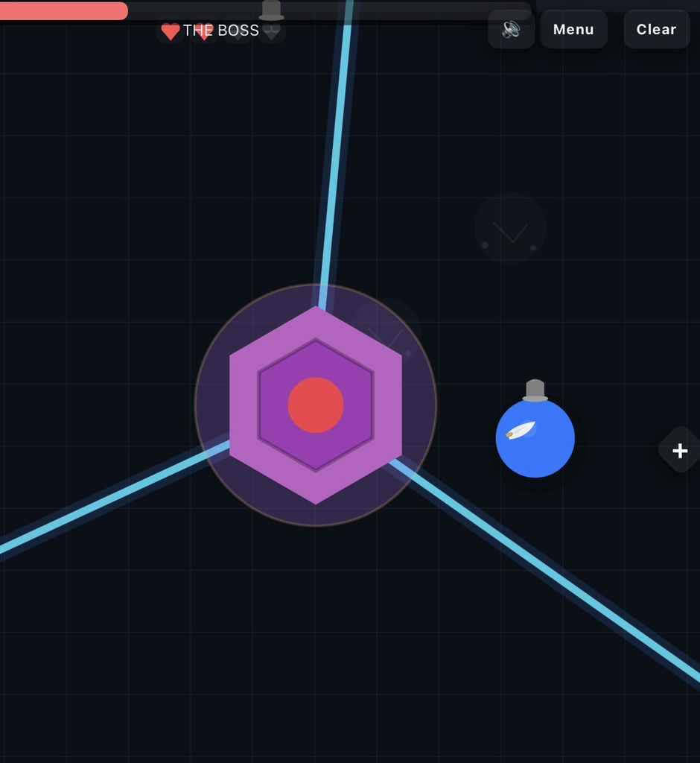Hit the boss's red circular core
Screen dimensions: 700x763
click(x=316, y=405)
